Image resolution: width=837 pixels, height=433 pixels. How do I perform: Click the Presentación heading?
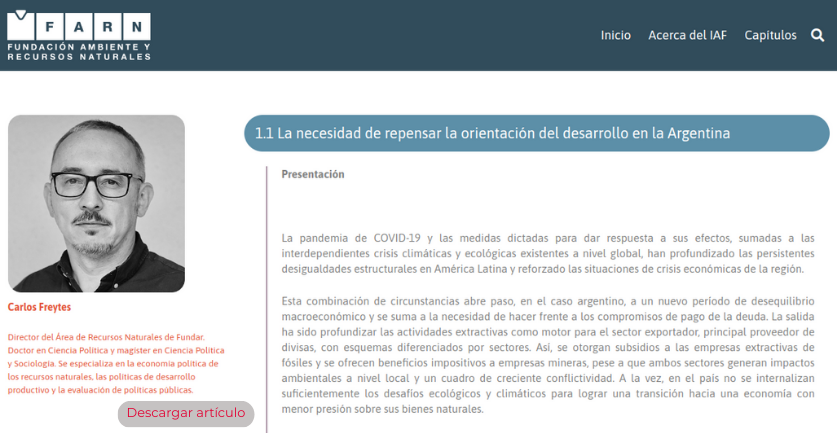click(313, 174)
